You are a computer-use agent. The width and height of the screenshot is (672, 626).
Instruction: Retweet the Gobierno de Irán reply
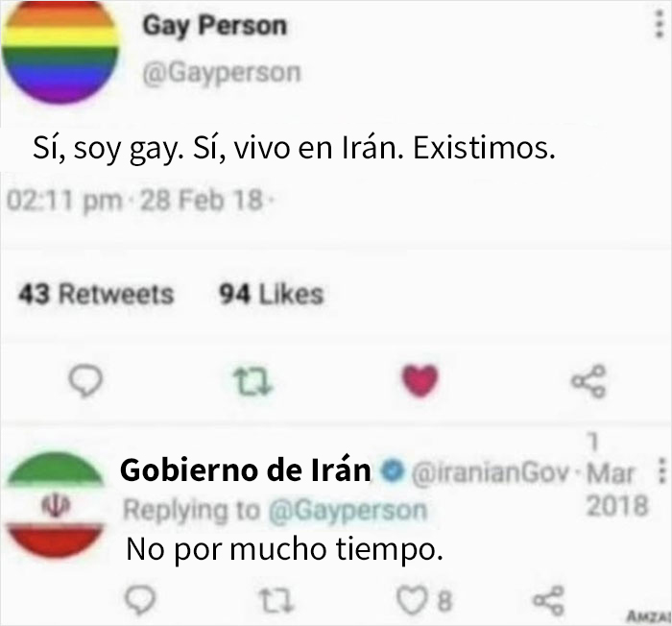click(276, 601)
